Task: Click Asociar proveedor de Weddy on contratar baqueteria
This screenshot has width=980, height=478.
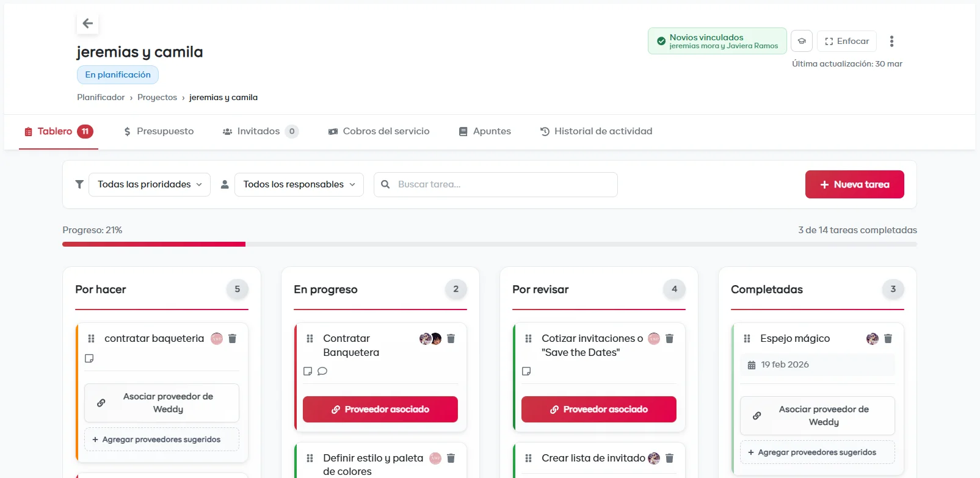Action: click(162, 403)
